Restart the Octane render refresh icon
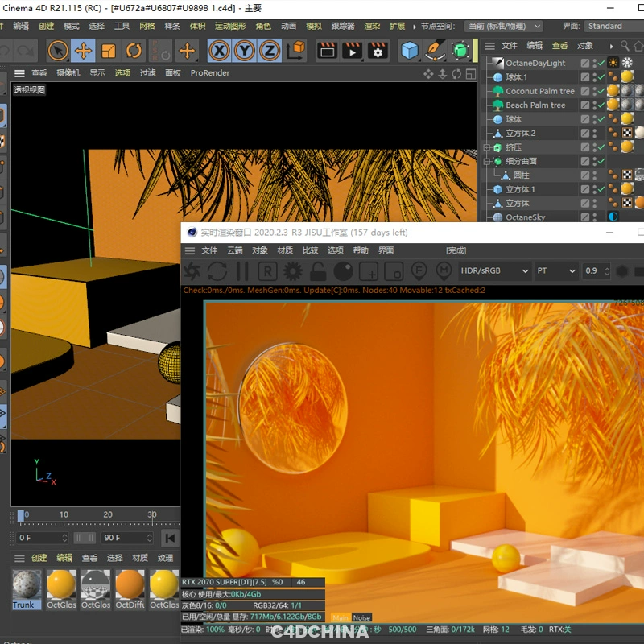This screenshot has height=644, width=644. click(217, 271)
